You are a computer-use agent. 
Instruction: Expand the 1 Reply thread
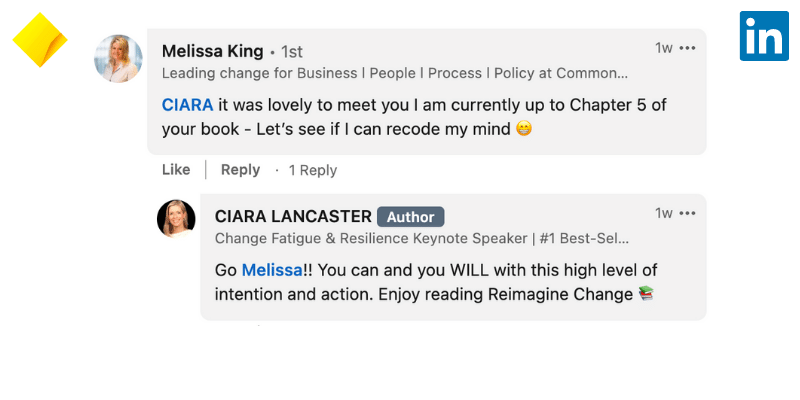312,170
